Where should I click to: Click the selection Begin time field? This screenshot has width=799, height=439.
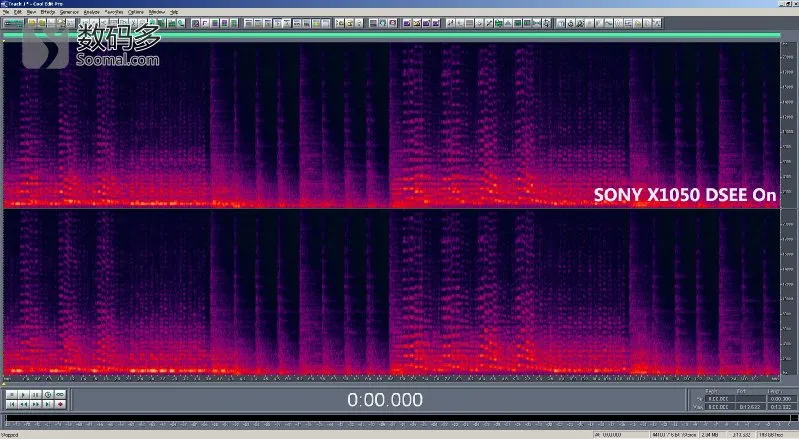(x=721, y=399)
